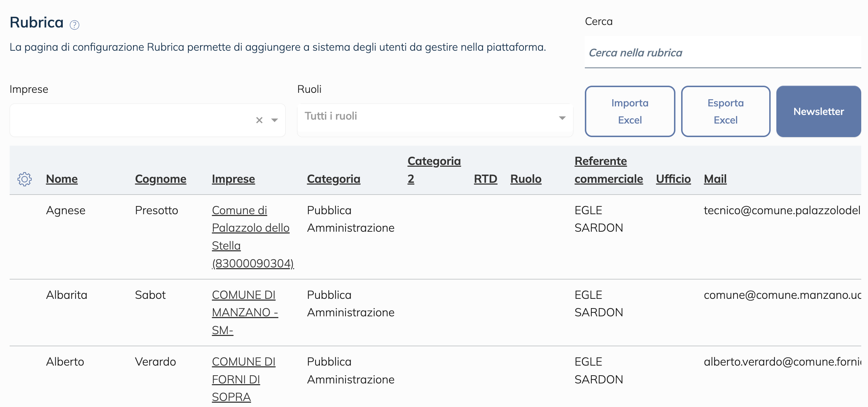
Task: Select the name Alberto
Action: pyautogui.click(x=65, y=362)
